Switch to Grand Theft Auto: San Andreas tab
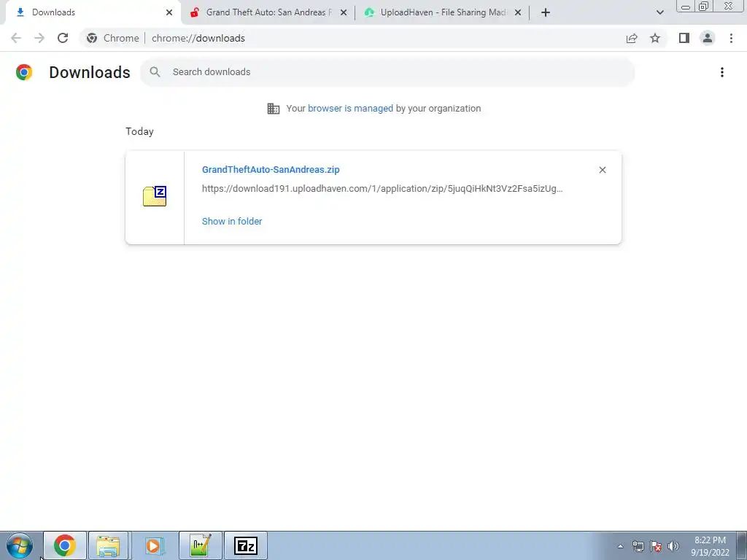747x560 pixels. tap(268, 12)
